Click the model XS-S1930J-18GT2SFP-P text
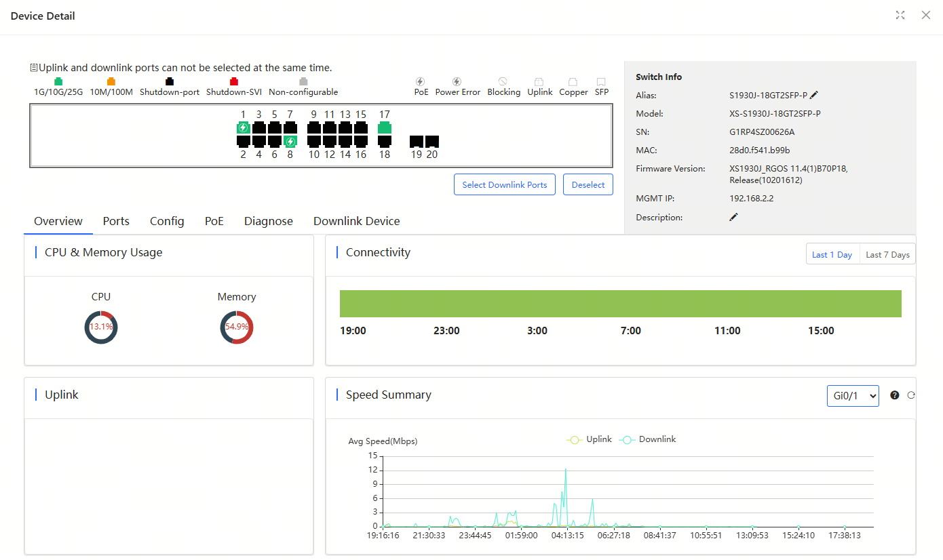The height and width of the screenshot is (560, 943). (x=775, y=114)
